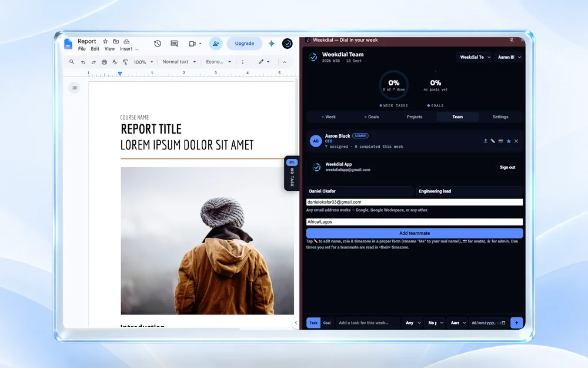Click the left indent ruler marker
588x368 pixels.
click(x=119, y=74)
